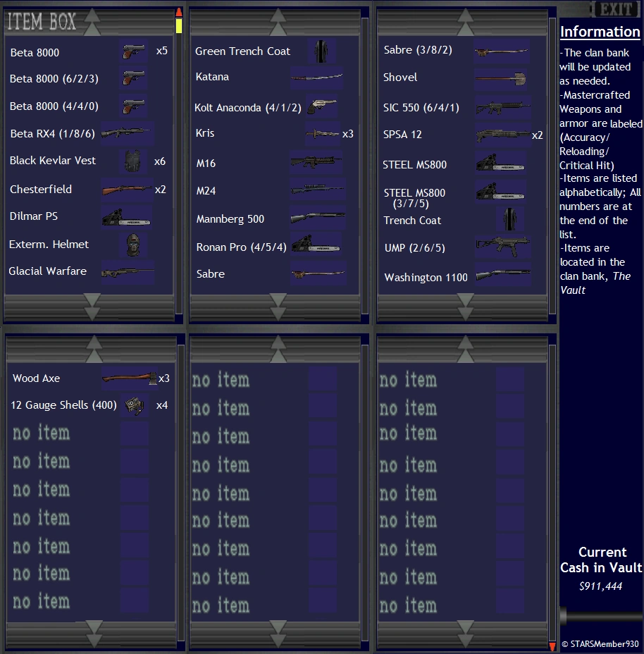Click the STEEL MS800 chainsaw icon without stats
644x654 pixels.
tap(502, 163)
